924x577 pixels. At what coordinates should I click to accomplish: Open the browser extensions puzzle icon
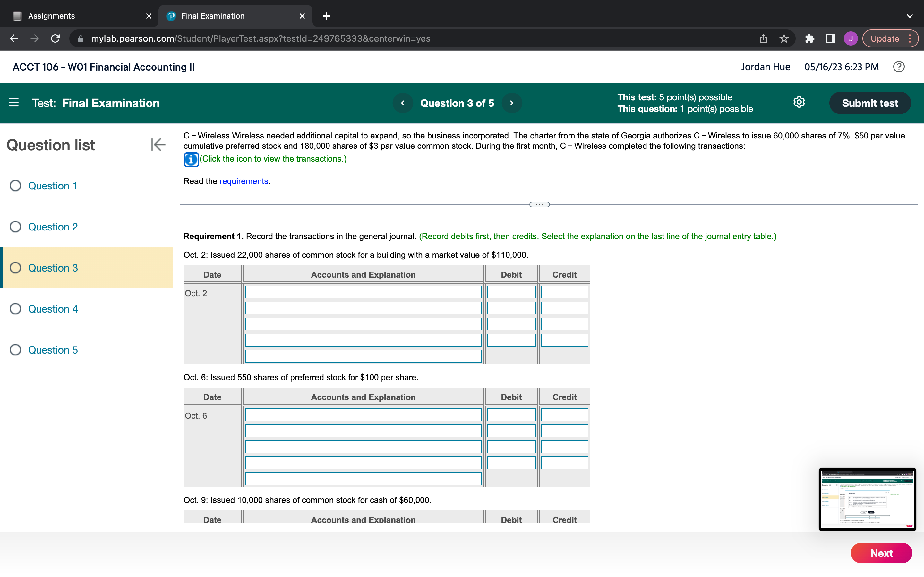click(809, 38)
